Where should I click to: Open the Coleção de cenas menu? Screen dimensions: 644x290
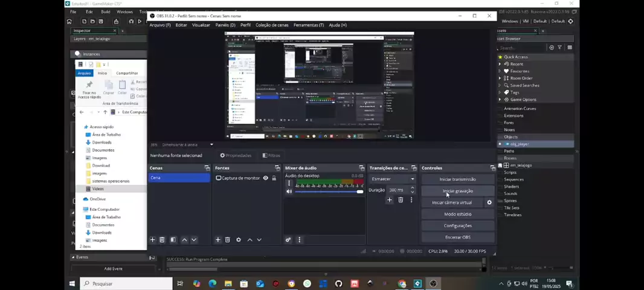coord(272,25)
